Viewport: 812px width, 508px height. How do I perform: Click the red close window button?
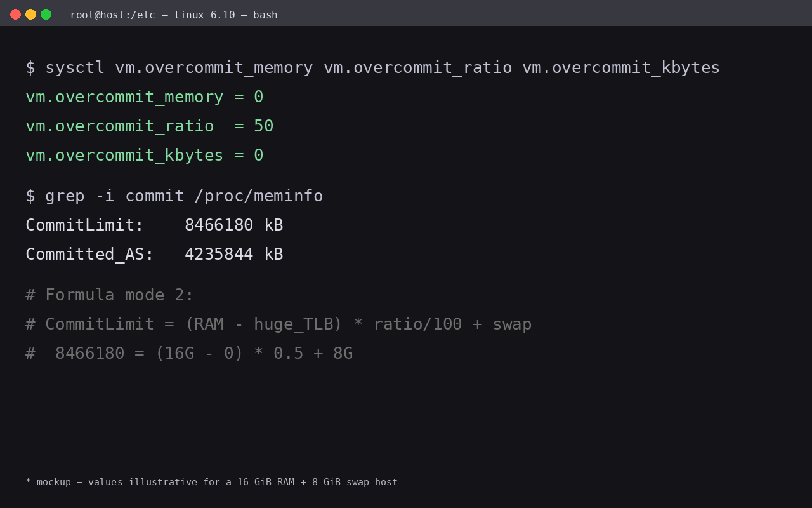(16, 14)
